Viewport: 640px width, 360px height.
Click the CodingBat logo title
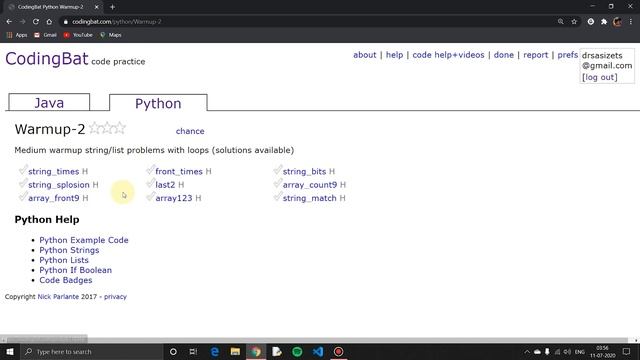47,59
